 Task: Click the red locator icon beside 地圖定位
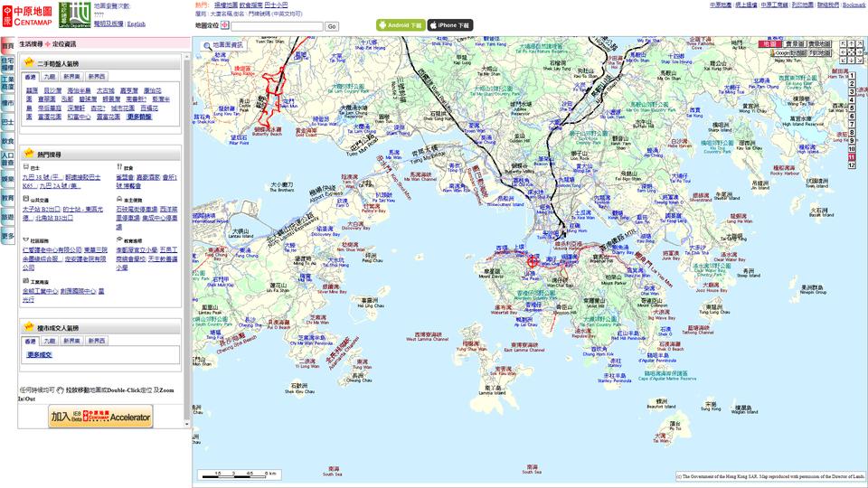[225, 25]
